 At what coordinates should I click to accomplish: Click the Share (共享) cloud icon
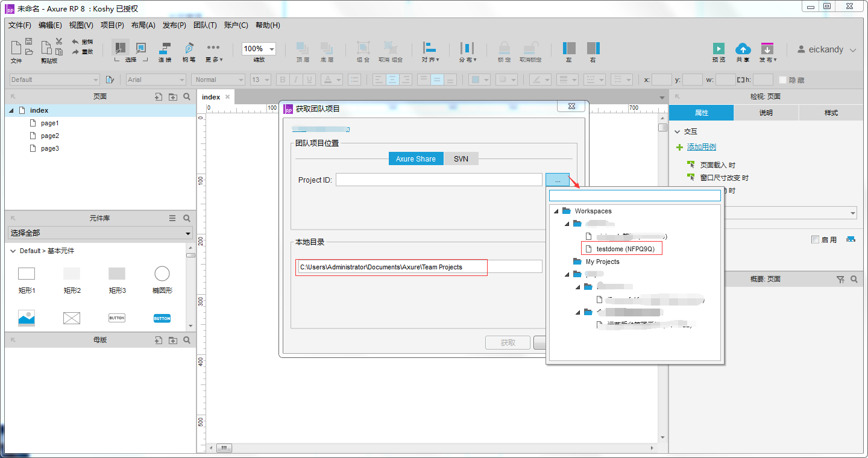[x=743, y=48]
